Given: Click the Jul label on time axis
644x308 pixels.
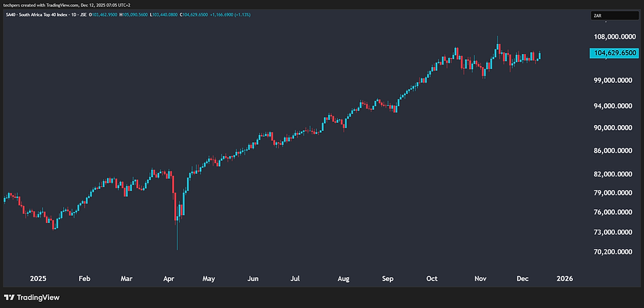Looking at the screenshot, I should 295,279.
